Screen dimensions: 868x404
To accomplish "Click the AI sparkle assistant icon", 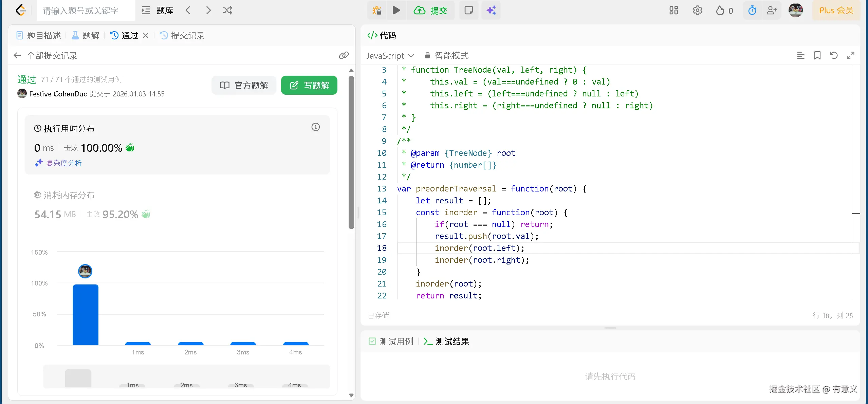I will [491, 10].
